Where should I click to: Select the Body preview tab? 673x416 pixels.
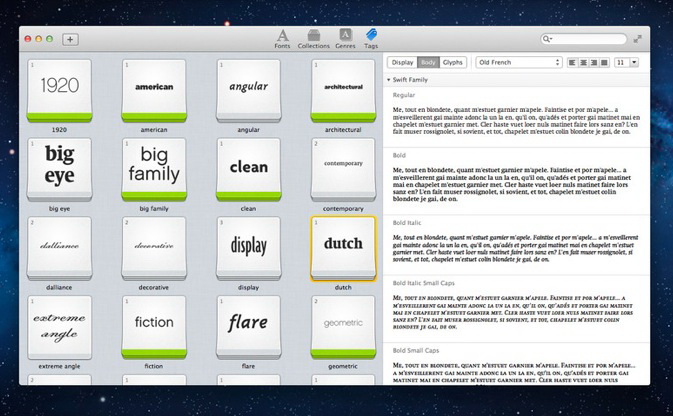[x=428, y=63]
